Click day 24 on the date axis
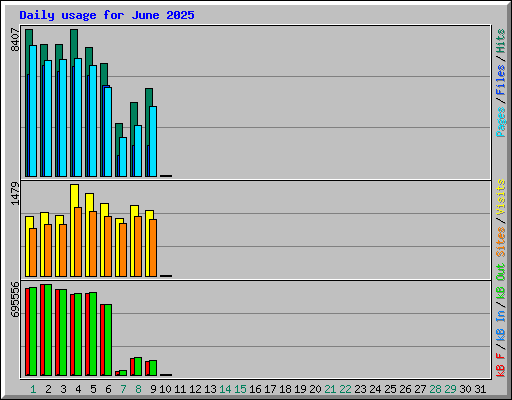Image resolution: width=512 pixels, height=400 pixels. coord(375,389)
